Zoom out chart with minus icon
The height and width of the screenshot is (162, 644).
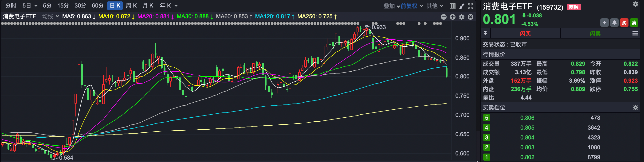(x=444, y=17)
